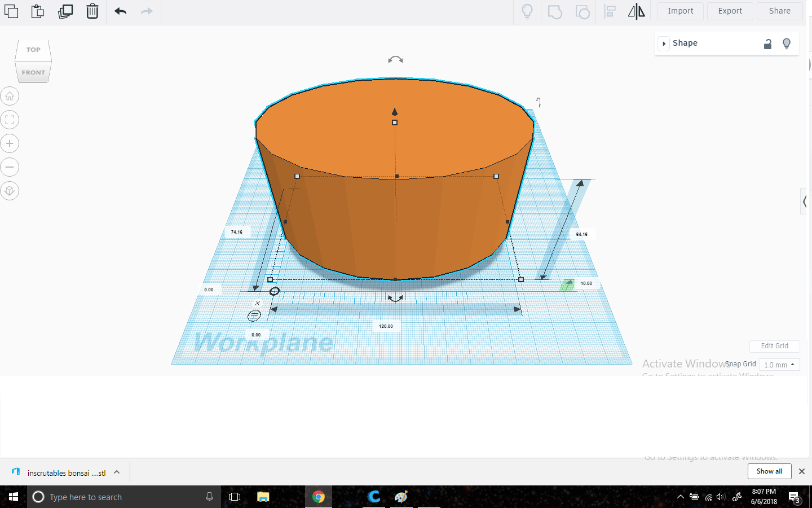The width and height of the screenshot is (812, 508).
Task: Toggle the lock on the Shape panel
Action: [x=767, y=44]
